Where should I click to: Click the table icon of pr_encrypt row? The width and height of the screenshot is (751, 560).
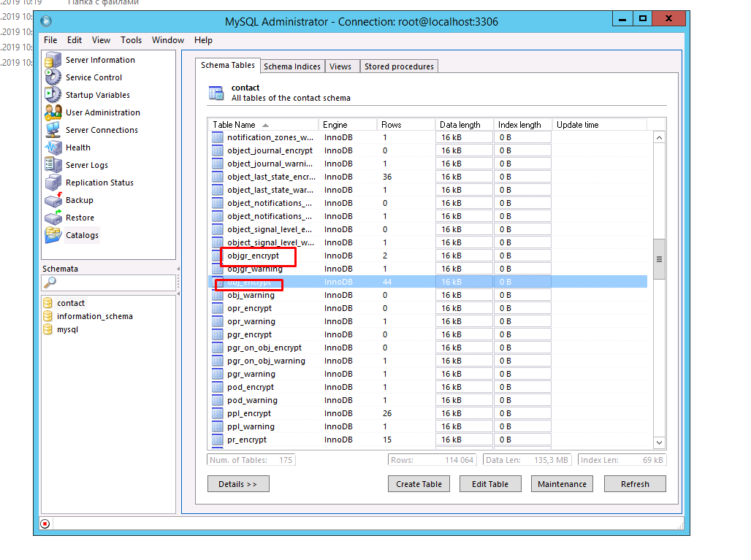pyautogui.click(x=218, y=440)
